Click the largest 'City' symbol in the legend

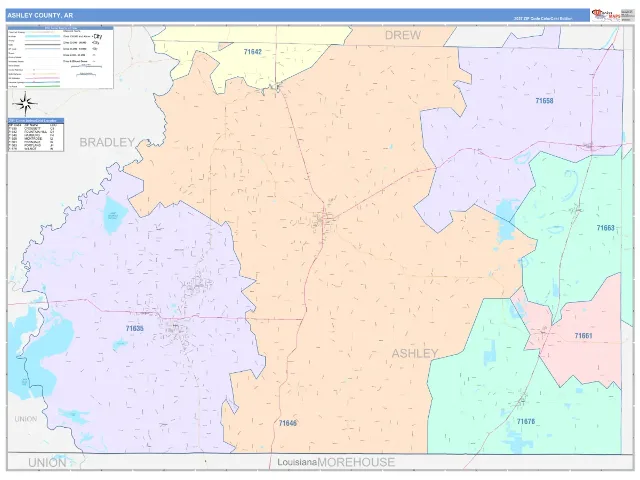tap(97, 36)
